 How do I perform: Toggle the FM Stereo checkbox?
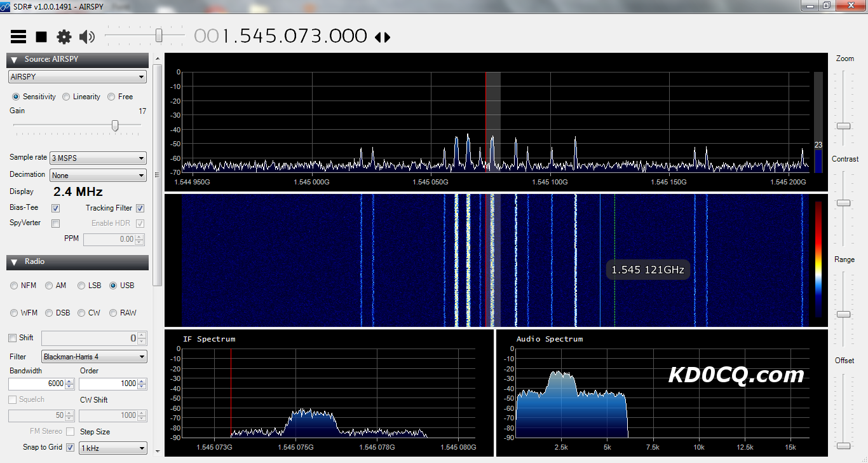(70, 432)
